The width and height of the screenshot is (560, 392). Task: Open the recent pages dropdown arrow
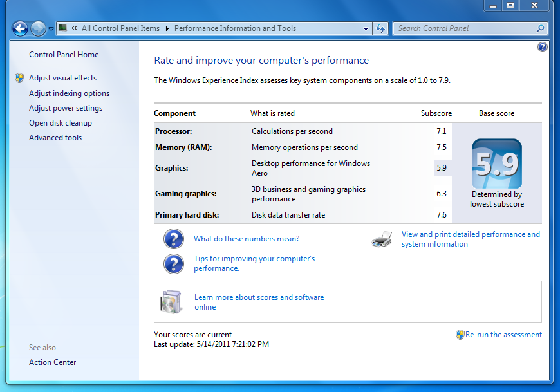[x=51, y=29]
